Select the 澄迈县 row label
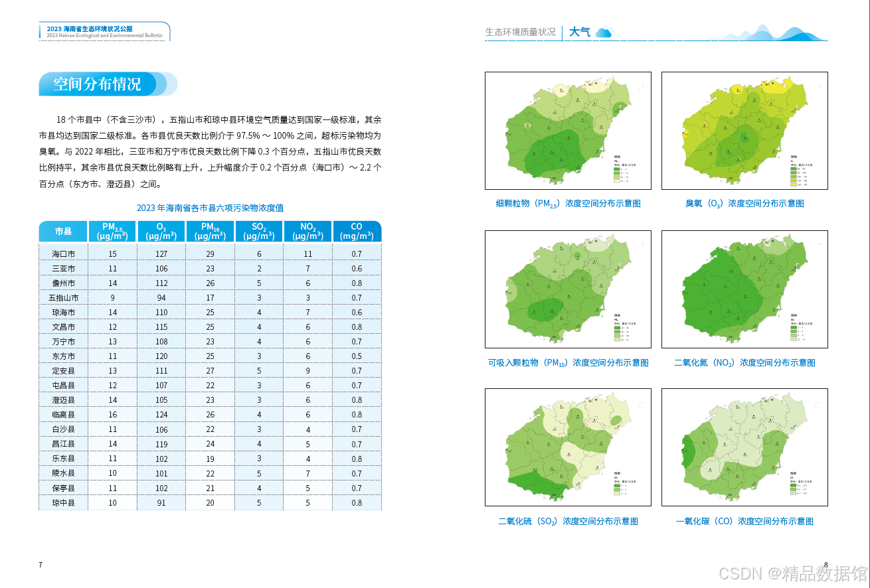This screenshot has height=588, width=870. (64, 400)
